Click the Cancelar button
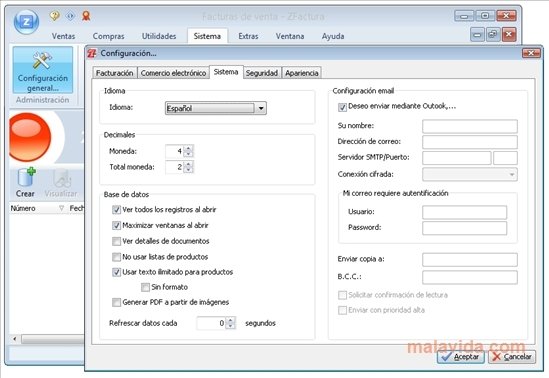Screen dimensions: 549x378 pyautogui.click(x=512, y=357)
